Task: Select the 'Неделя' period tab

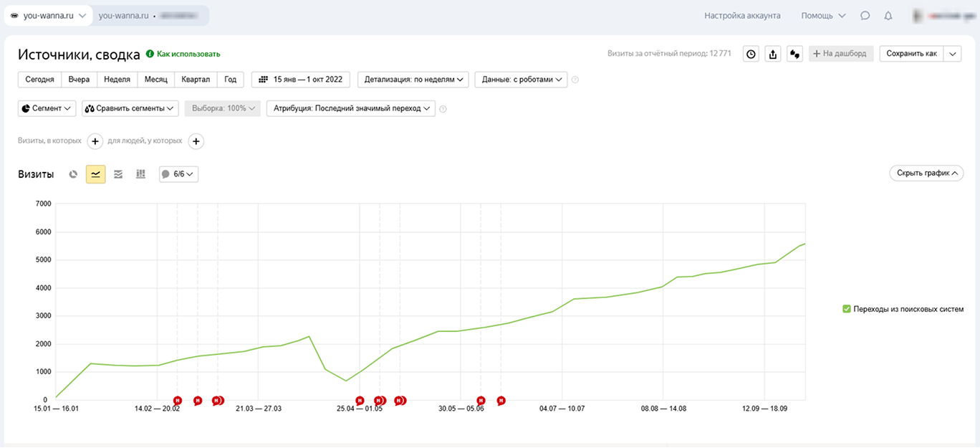Action: (x=117, y=80)
